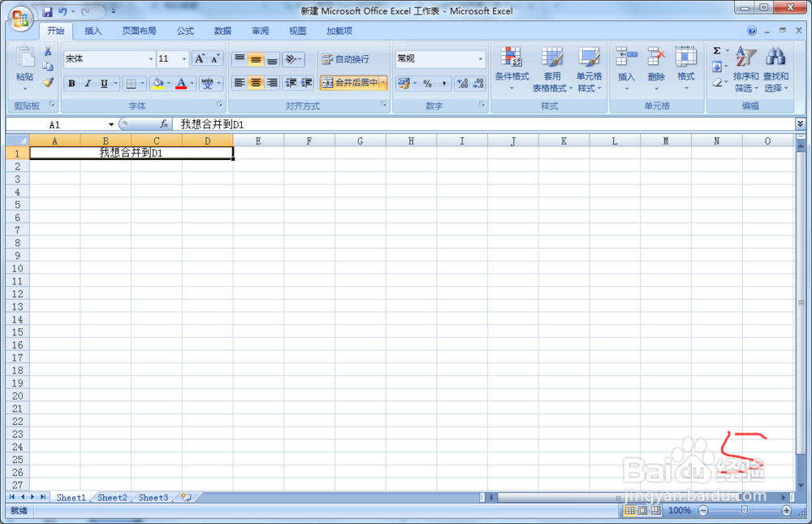
Task: Toggle Merge and Center (合并后居中)
Action: pos(349,83)
